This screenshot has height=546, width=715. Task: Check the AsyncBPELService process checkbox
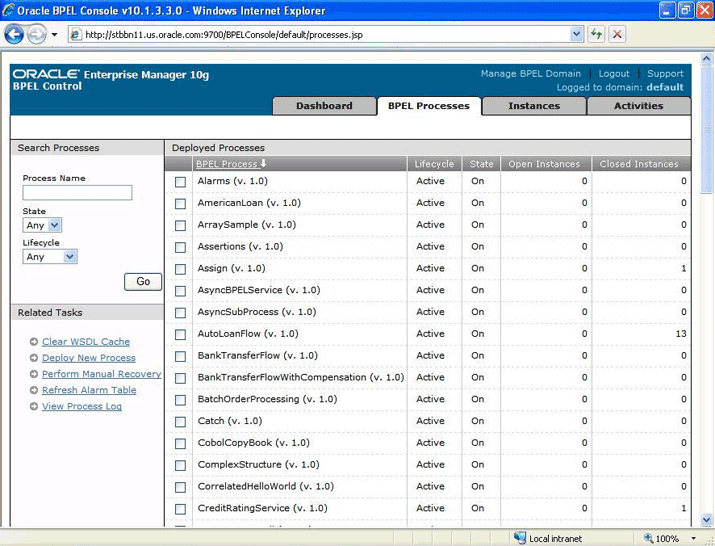click(181, 291)
